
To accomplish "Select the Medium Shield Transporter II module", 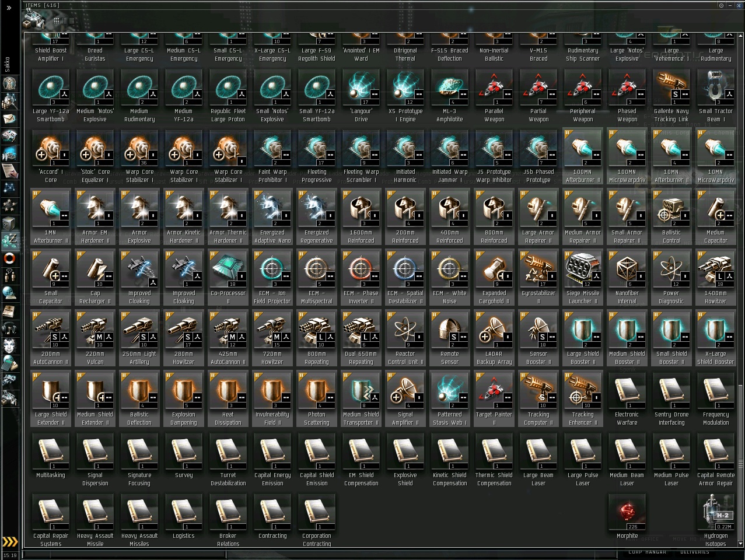I will point(361,399).
